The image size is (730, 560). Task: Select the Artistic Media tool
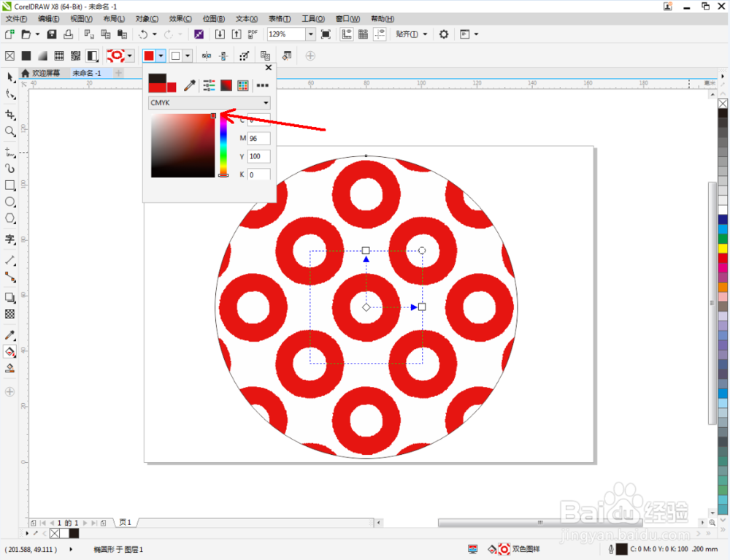coord(10,169)
